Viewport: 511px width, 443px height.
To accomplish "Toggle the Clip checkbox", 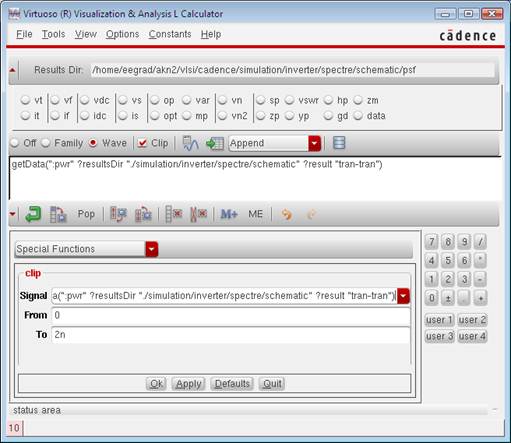I will [x=143, y=143].
